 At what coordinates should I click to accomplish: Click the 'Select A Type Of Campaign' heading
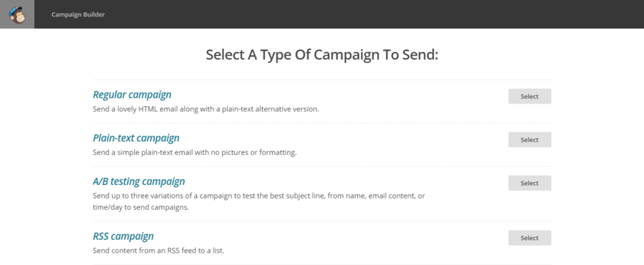pos(322,55)
